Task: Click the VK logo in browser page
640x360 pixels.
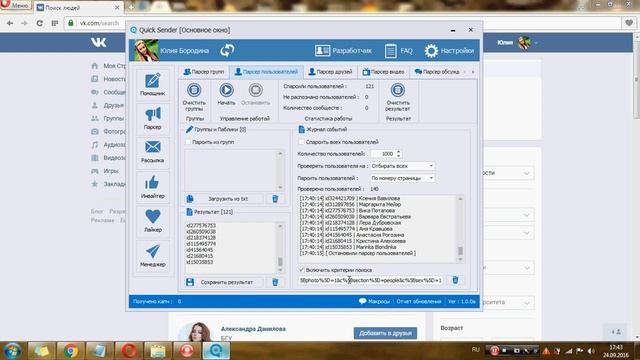Action: 98,42
